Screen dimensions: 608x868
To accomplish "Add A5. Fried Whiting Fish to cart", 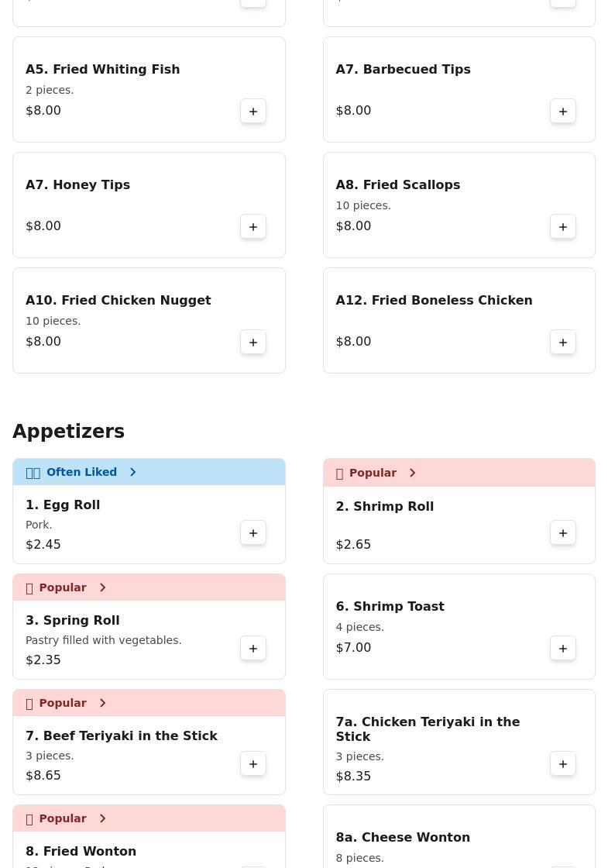I will click(x=253, y=111).
